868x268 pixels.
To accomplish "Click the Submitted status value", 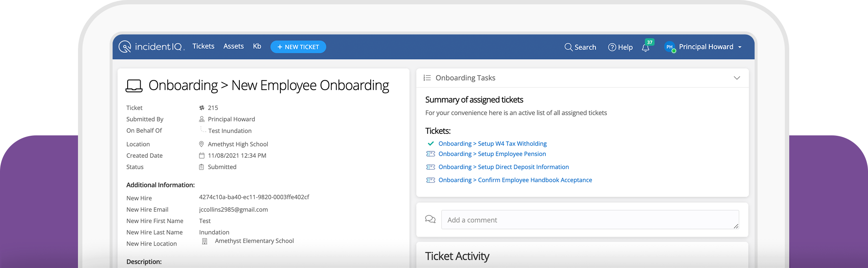I will coord(222,167).
